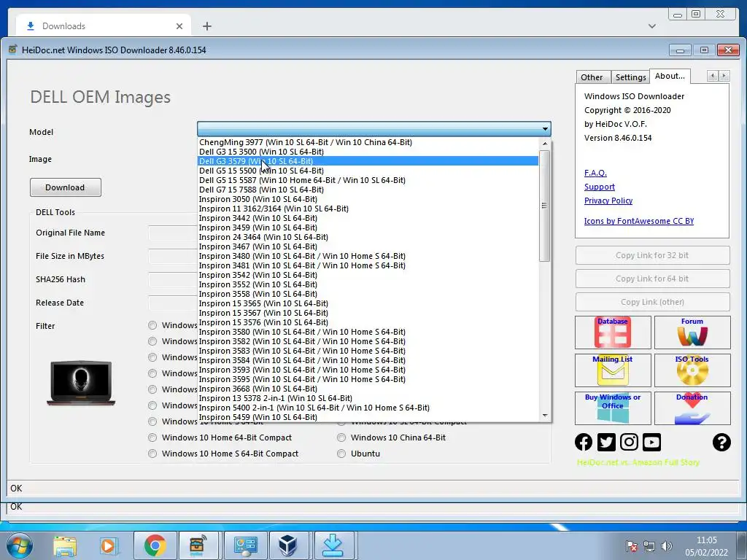Screen dimensions: 747x560
Task: Click the question mark help icon
Action: [x=721, y=442]
